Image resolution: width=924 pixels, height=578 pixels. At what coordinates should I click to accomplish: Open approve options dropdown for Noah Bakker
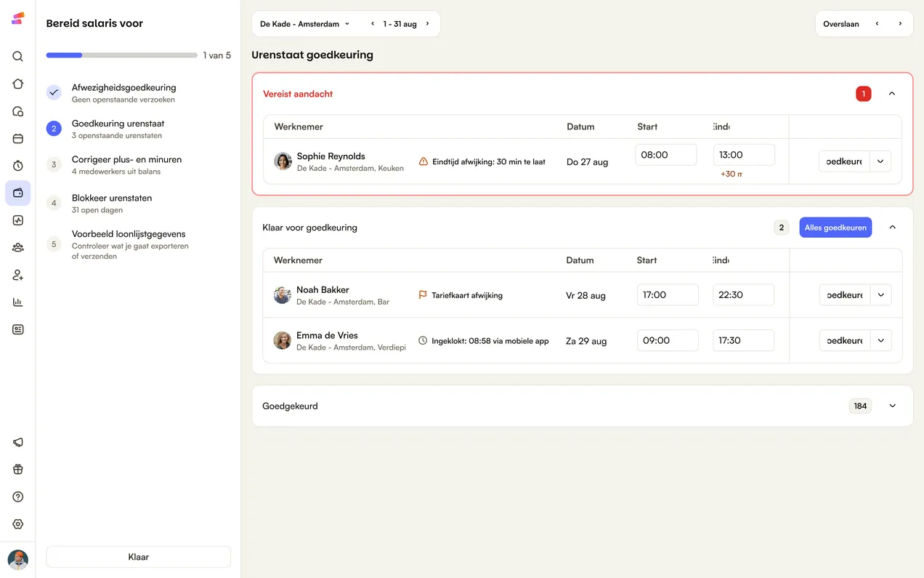pyautogui.click(x=880, y=295)
